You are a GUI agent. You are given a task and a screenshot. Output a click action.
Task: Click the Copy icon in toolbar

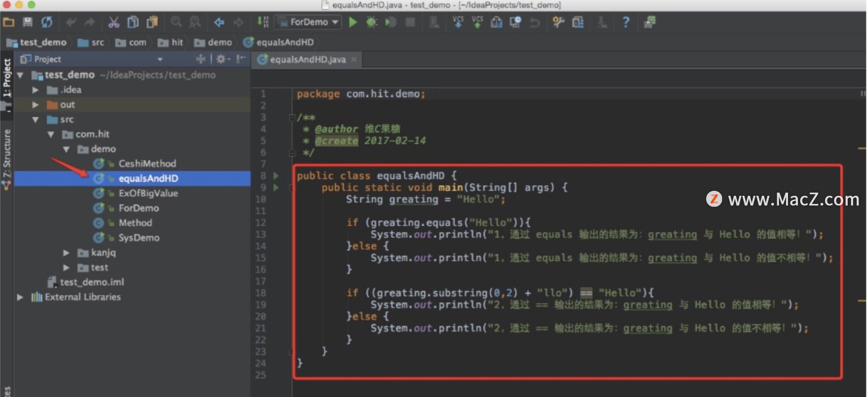click(133, 22)
